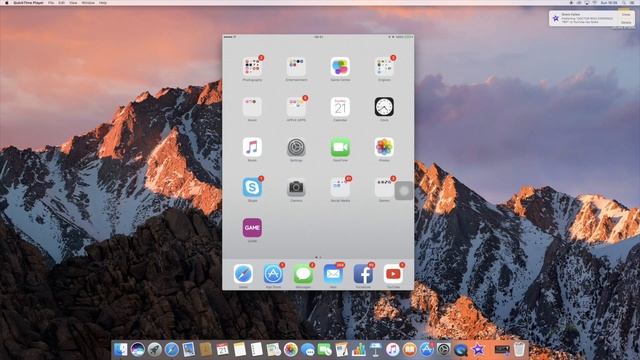The image size is (640, 360).
Task: Open the Clock app on iPad
Action: pos(384,107)
